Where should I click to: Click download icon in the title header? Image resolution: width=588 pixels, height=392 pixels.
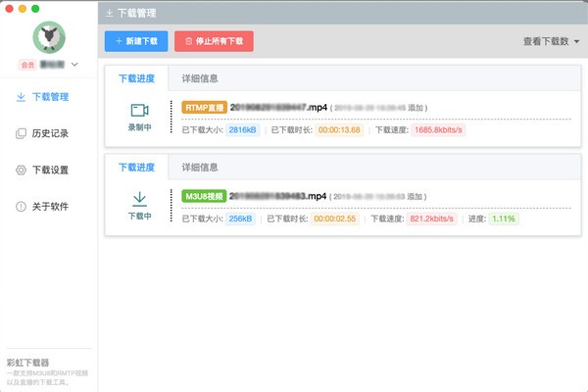109,14
